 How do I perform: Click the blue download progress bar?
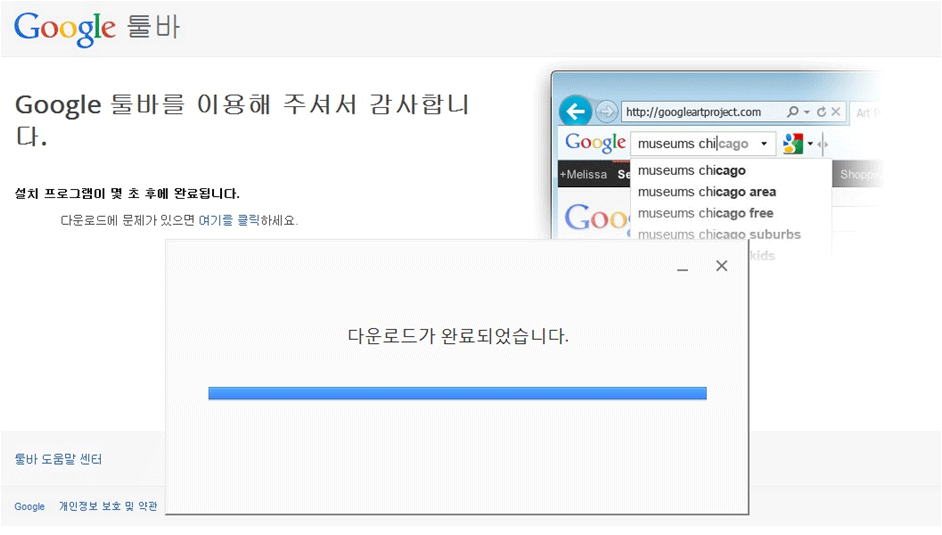click(457, 393)
